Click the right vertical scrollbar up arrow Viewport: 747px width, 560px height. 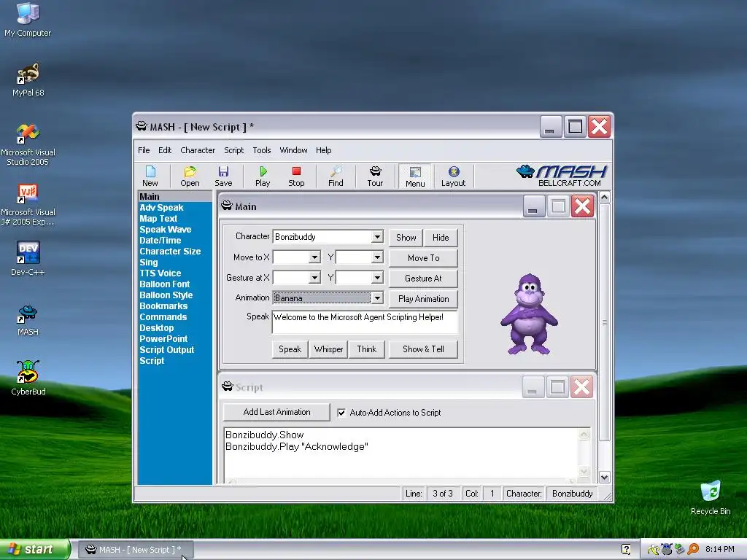[x=605, y=197]
